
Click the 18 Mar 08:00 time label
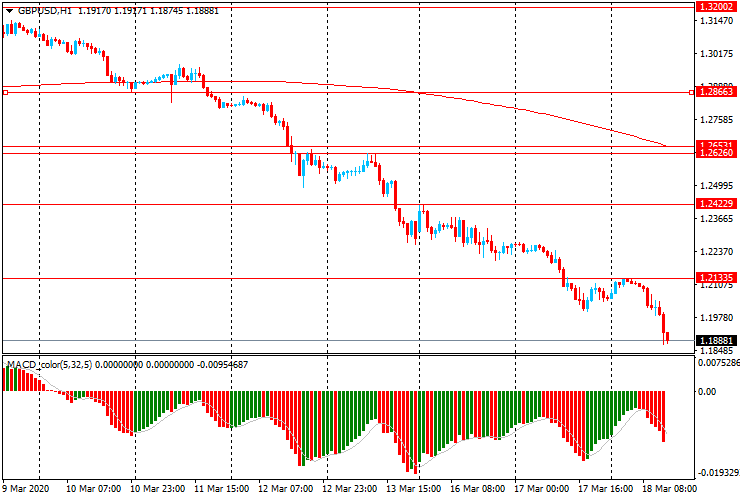pyautogui.click(x=666, y=490)
